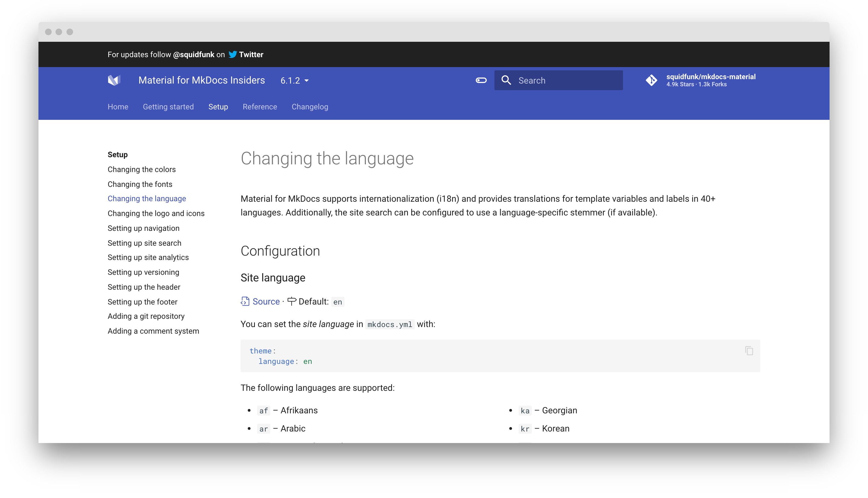The width and height of the screenshot is (868, 498).
Task: Open the 6.1.2 version dropdown
Action: [294, 81]
